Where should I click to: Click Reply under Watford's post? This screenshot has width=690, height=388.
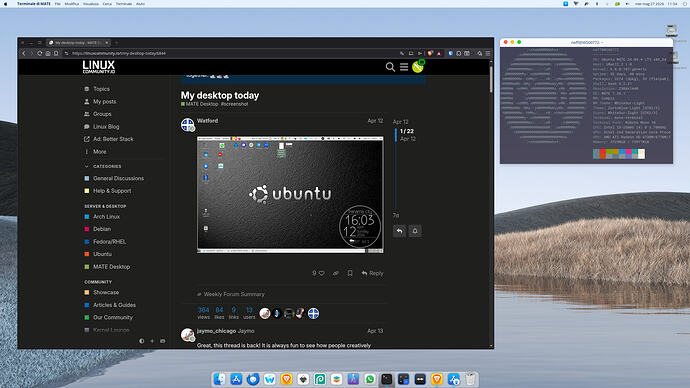(x=372, y=273)
